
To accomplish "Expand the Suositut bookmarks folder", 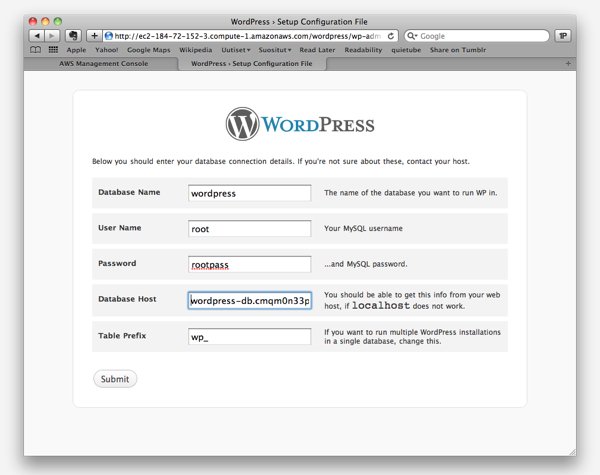I will click(275, 49).
